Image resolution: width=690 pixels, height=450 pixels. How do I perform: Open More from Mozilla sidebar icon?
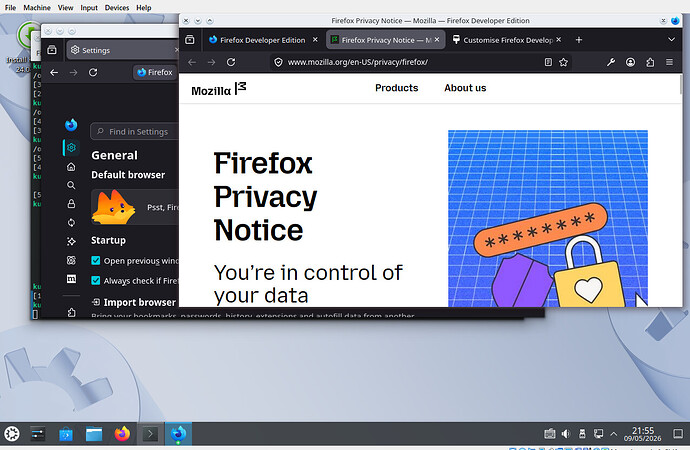tap(71, 279)
